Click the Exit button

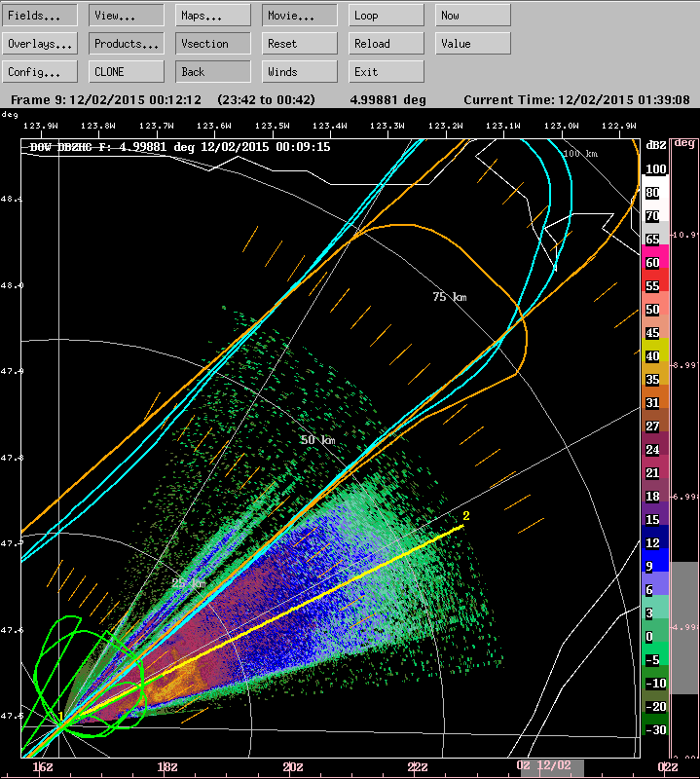click(386, 72)
